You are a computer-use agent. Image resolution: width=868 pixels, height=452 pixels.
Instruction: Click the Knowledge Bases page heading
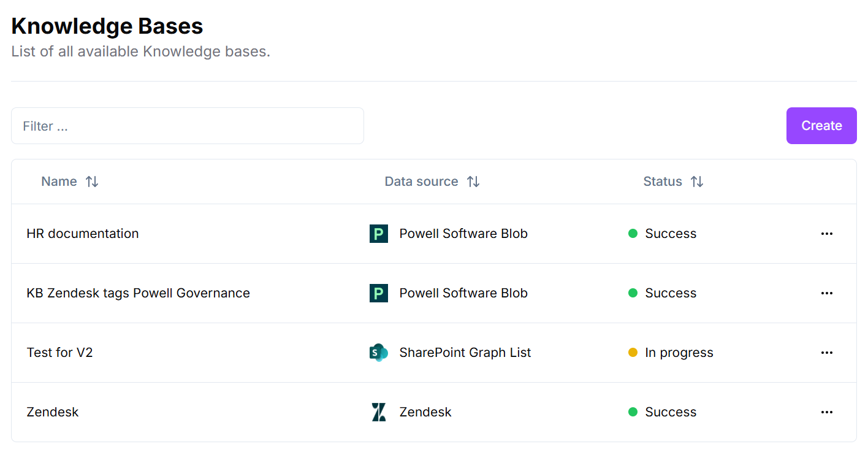107,26
